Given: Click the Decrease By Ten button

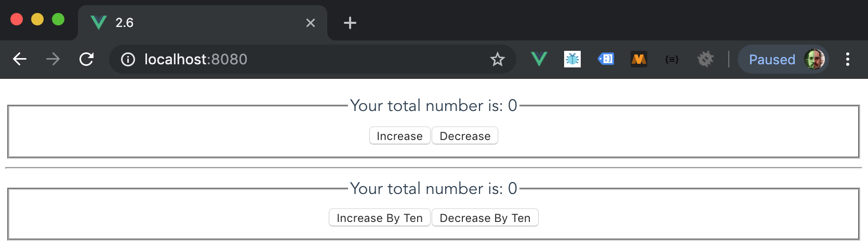Looking at the screenshot, I should click(x=485, y=218).
